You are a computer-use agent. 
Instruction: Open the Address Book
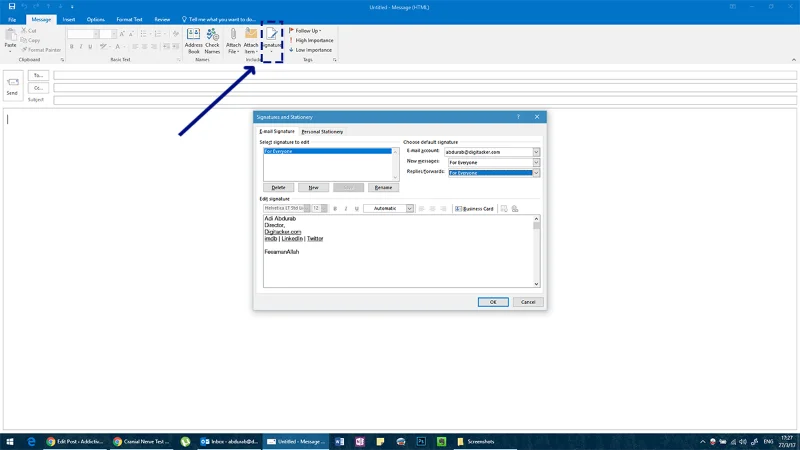pyautogui.click(x=193, y=41)
